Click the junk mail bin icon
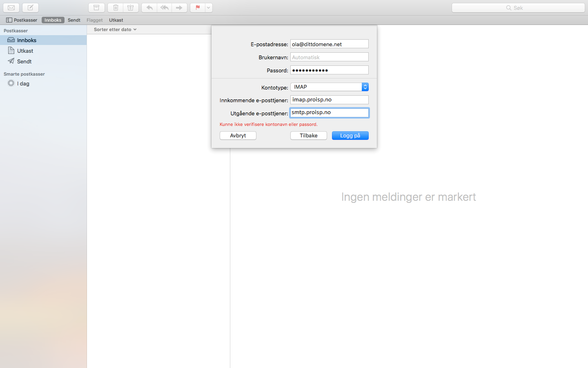588x368 pixels. tap(131, 8)
